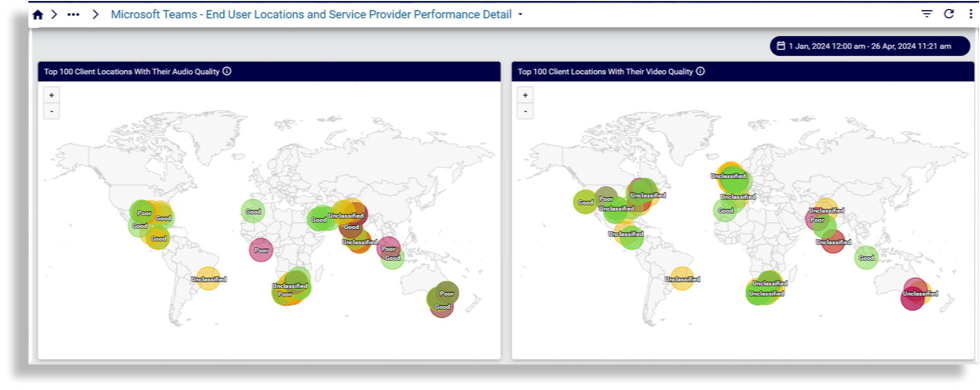Select Good bubble on US west coast, video map

coord(585,202)
